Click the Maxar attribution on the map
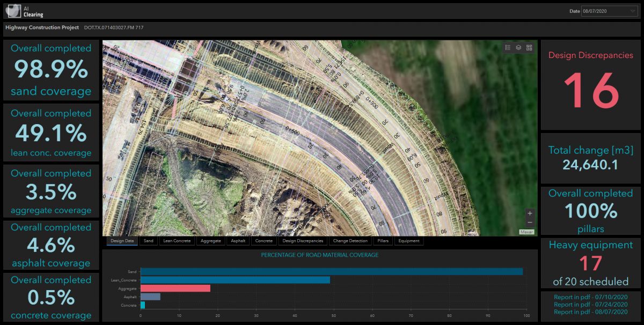 526,232
